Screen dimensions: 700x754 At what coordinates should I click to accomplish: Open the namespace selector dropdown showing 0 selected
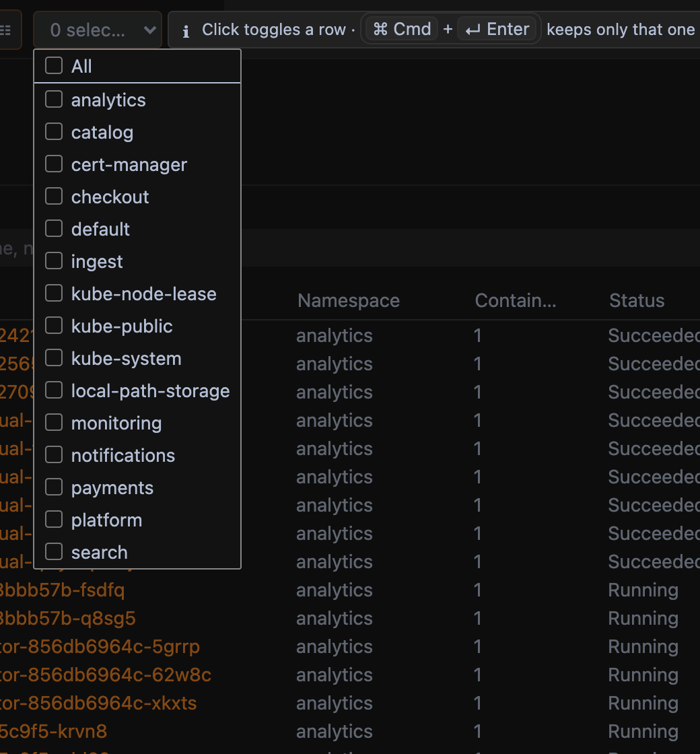click(97, 30)
